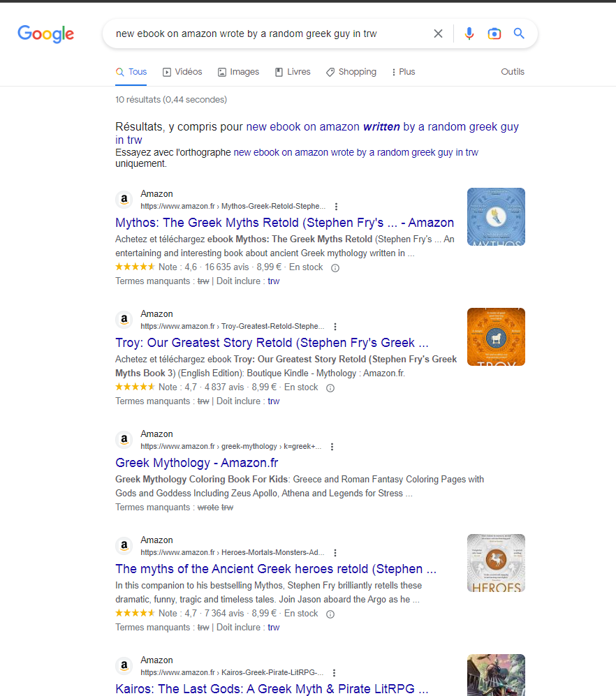Switch to the Vidéos tab
Image resolution: width=616 pixels, height=696 pixels.
[x=182, y=72]
